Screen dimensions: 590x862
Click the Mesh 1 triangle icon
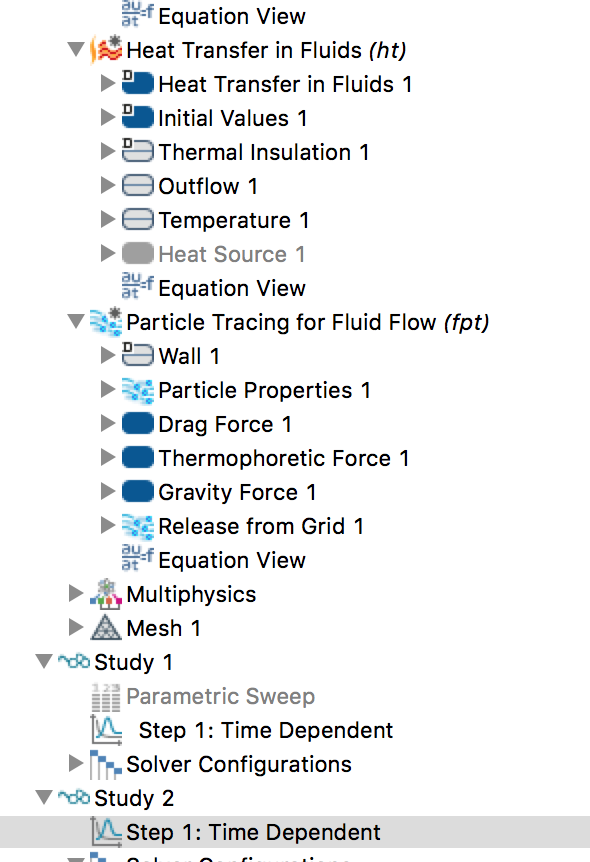tap(106, 628)
